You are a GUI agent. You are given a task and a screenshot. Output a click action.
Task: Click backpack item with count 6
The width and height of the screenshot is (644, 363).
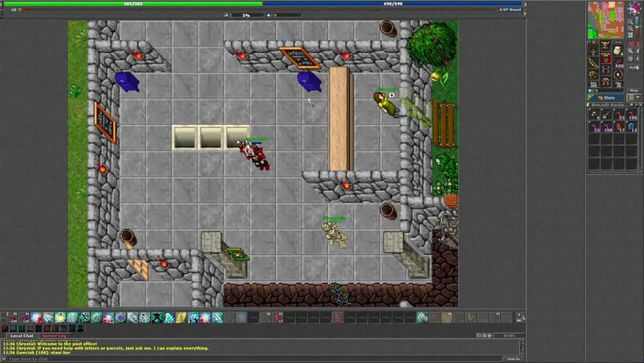[x=594, y=114]
